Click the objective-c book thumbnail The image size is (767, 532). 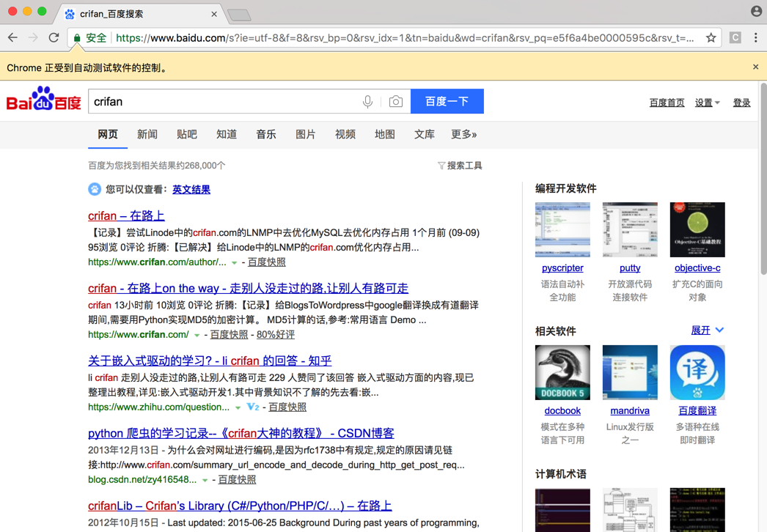coord(697,229)
